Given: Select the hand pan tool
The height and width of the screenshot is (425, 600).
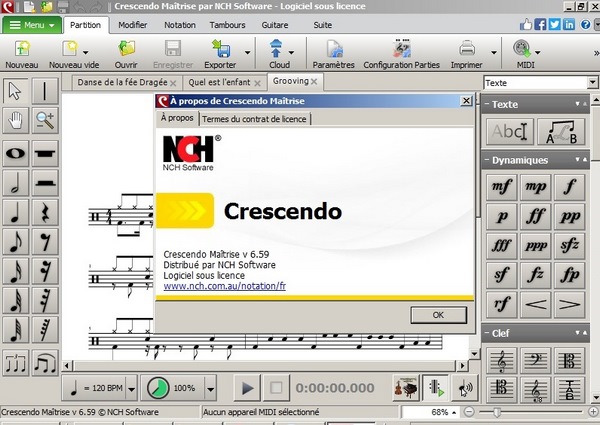Looking at the screenshot, I should pos(16,120).
